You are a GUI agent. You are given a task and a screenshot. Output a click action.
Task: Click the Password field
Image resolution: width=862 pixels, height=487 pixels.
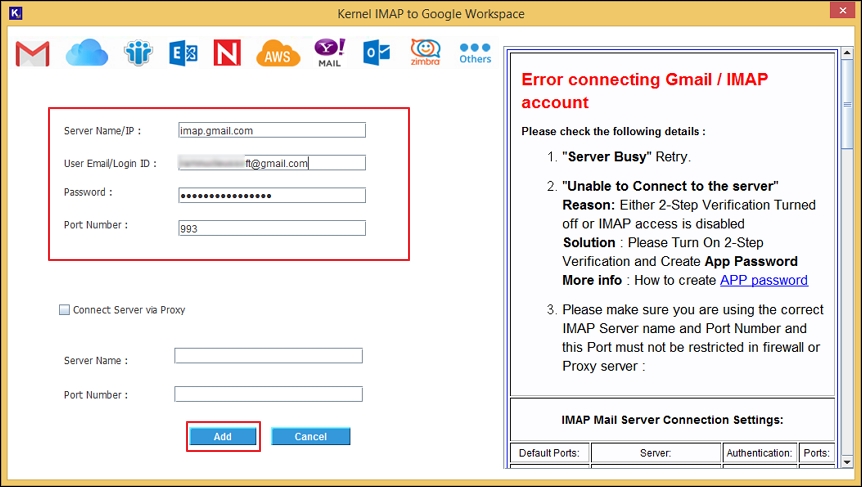(272, 195)
